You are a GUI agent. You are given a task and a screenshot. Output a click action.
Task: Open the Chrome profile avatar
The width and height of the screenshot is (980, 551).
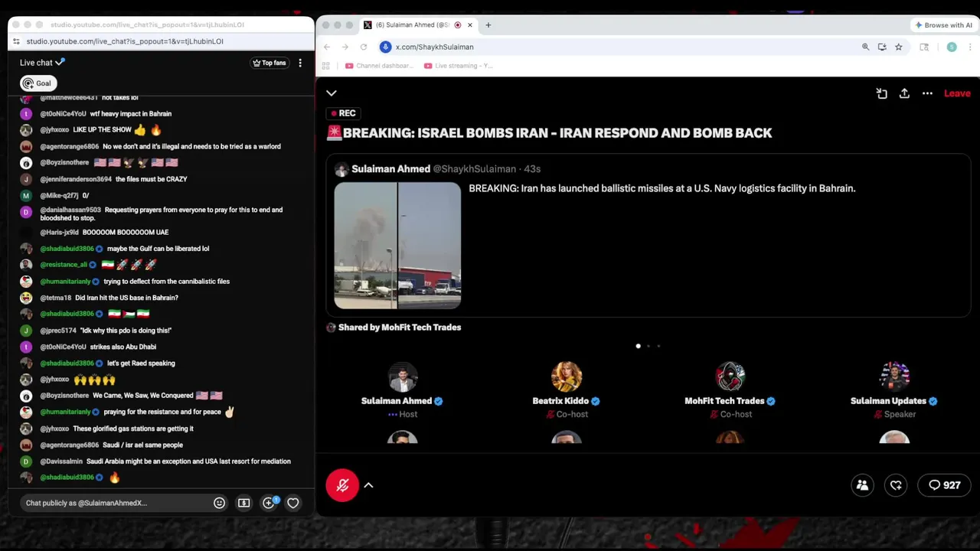point(952,47)
